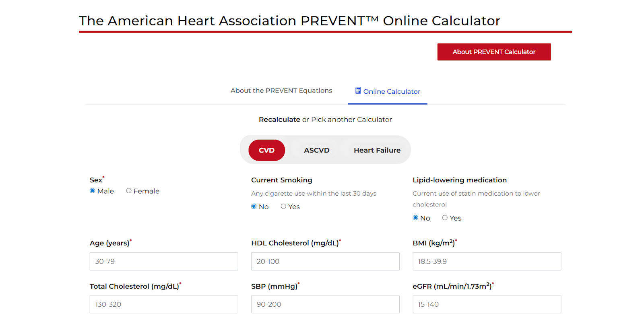Choose Yes for Lipid-lowering medication

coord(445,218)
